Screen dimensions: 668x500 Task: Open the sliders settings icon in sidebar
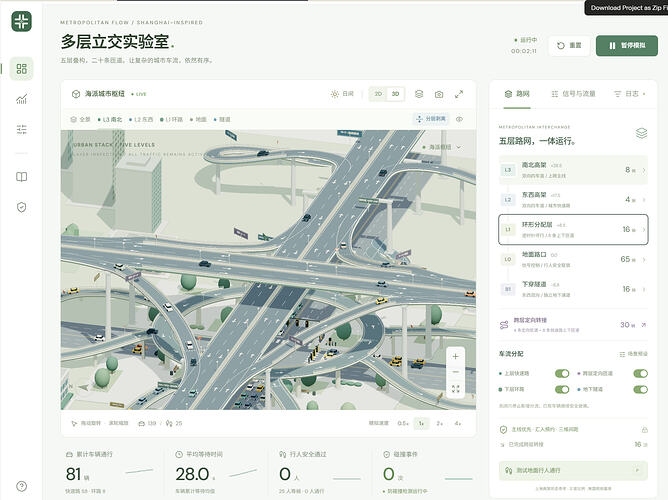pos(21,129)
